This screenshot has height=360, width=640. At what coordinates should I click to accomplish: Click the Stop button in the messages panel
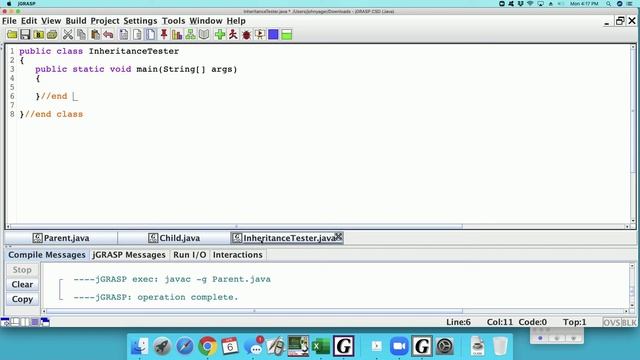22,270
